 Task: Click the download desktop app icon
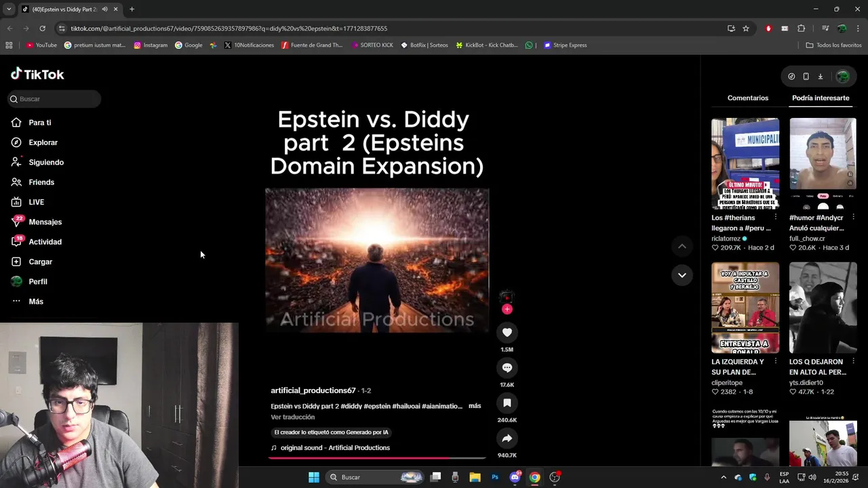pos(820,77)
